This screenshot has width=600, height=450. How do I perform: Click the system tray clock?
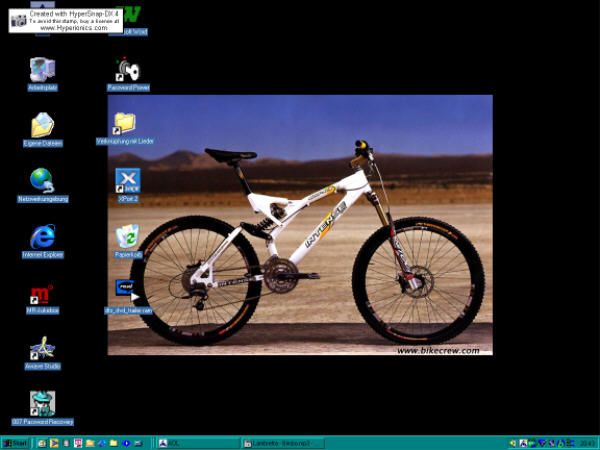[586, 442]
